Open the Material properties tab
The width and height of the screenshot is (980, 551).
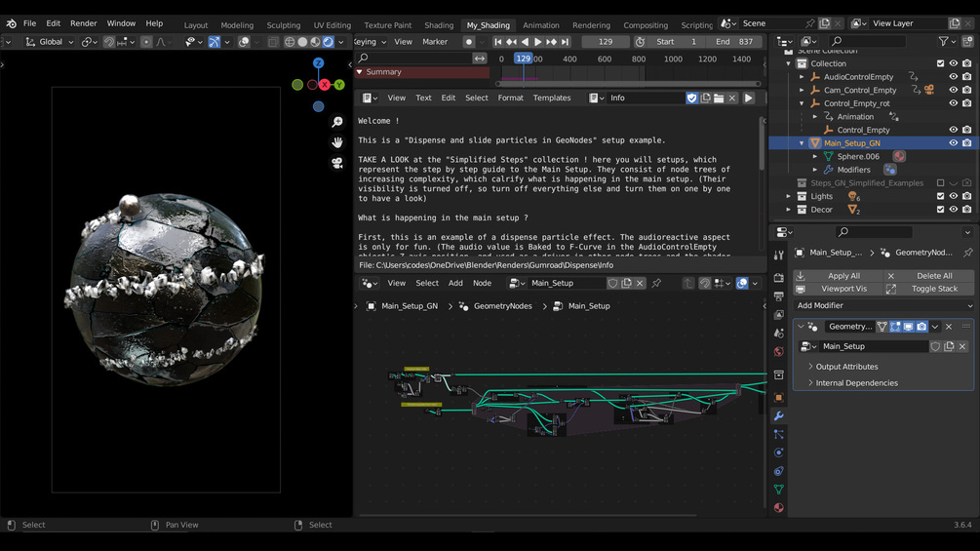[x=778, y=508]
